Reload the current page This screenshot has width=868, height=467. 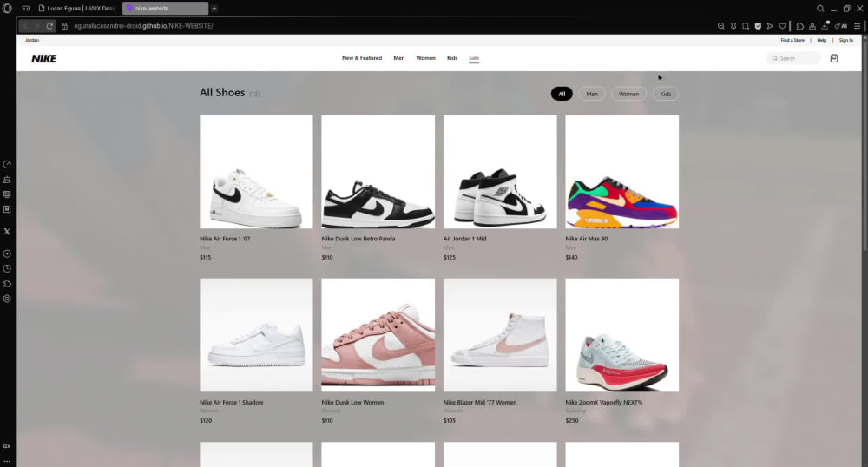coord(49,26)
